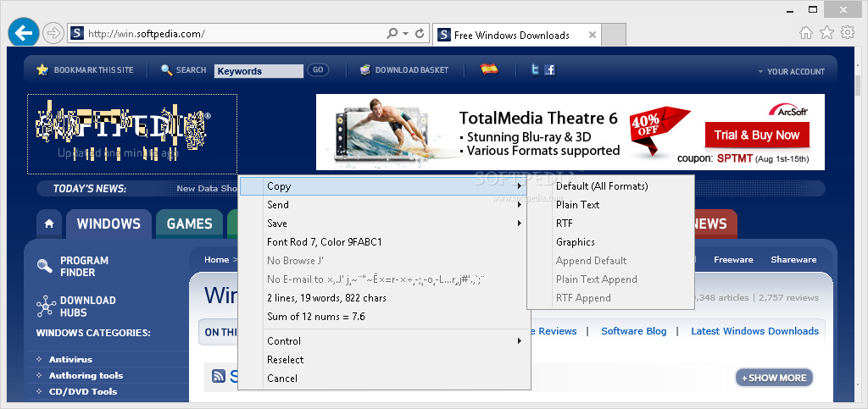The height and width of the screenshot is (409, 868).
Task: Expand the Send submenu arrow
Action: [520, 205]
